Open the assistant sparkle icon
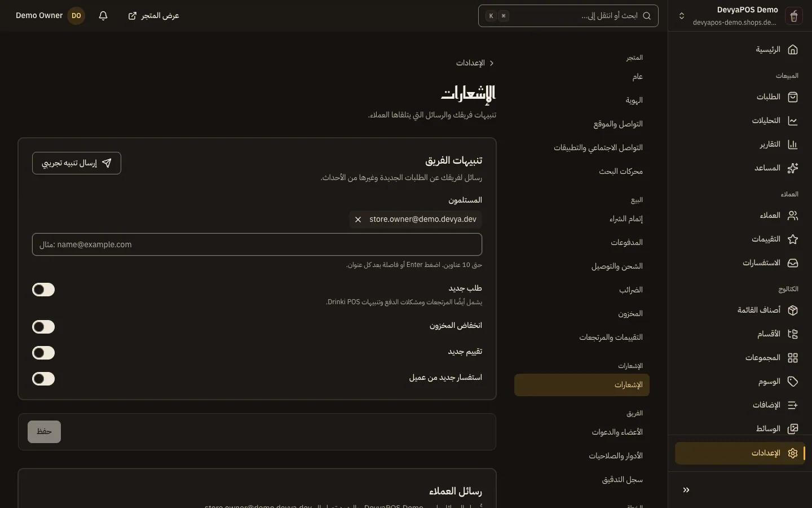This screenshot has height=508, width=812. coord(793,168)
